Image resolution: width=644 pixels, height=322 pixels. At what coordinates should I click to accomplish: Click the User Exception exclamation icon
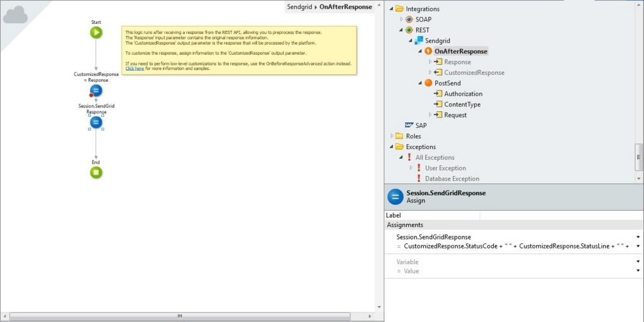[418, 168]
